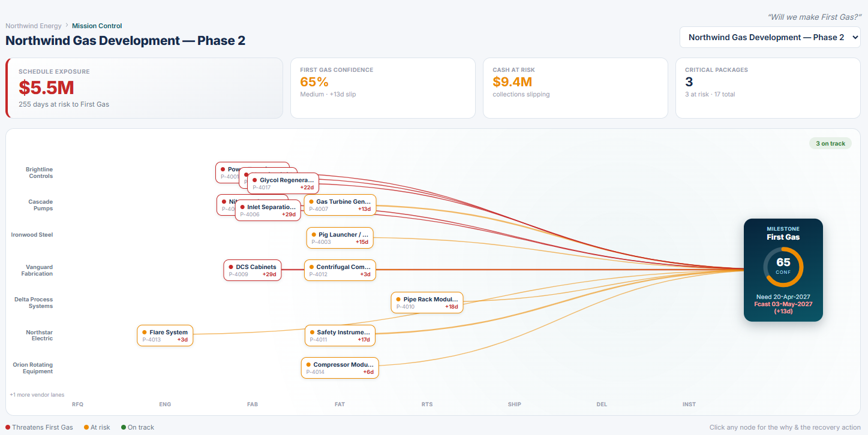Screen dimensions: 868x435
Task: Click the Northwind Energy breadcrumb link
Action: point(34,26)
